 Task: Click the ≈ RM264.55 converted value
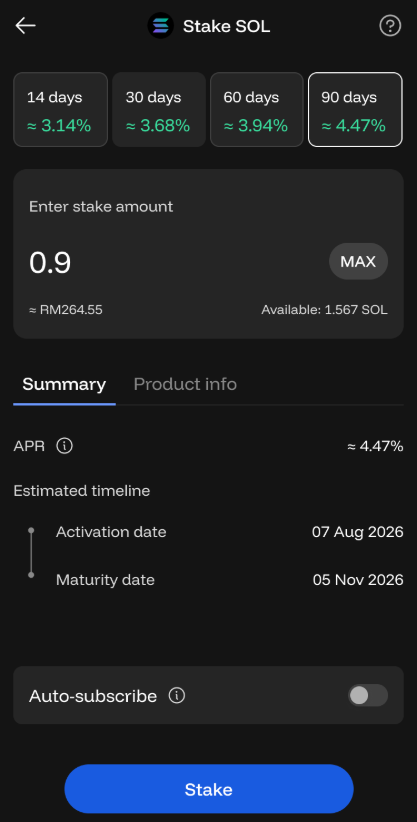66,310
